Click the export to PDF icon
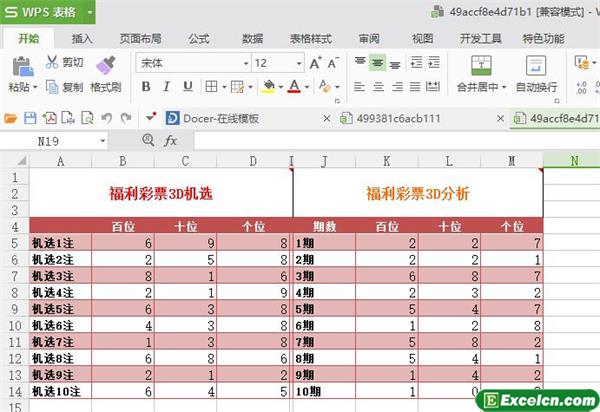600x412 pixels. [49, 118]
